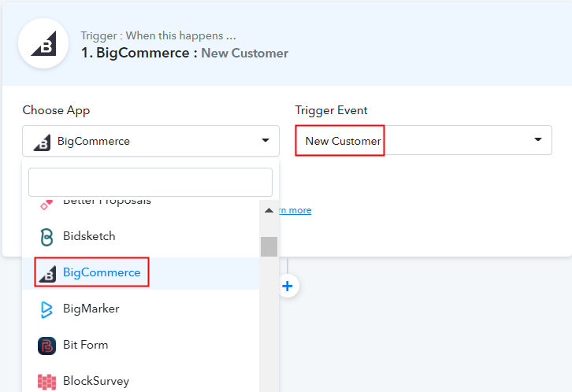
Task: Click the Bidsketch app icon
Action: click(46, 237)
